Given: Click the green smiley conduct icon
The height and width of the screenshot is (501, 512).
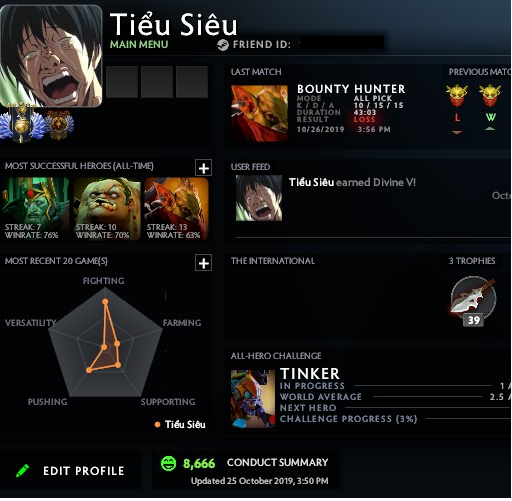Looking at the screenshot, I should pos(168,463).
